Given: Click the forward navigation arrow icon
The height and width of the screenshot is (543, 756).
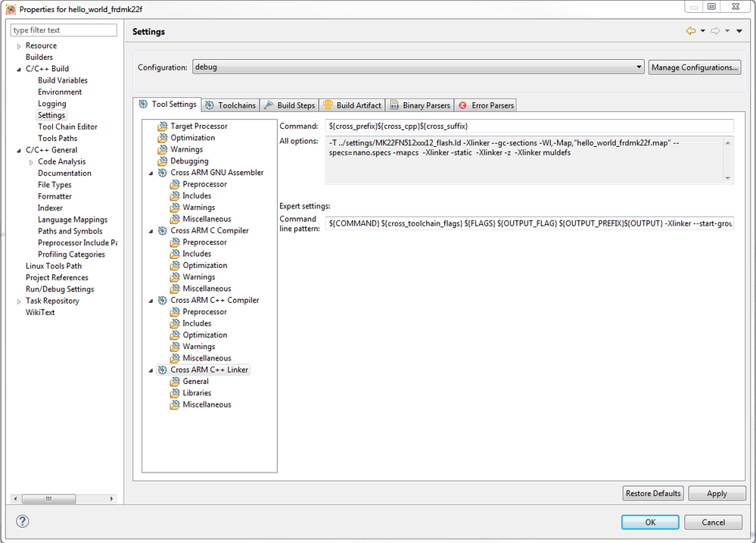Looking at the screenshot, I should 715,31.
